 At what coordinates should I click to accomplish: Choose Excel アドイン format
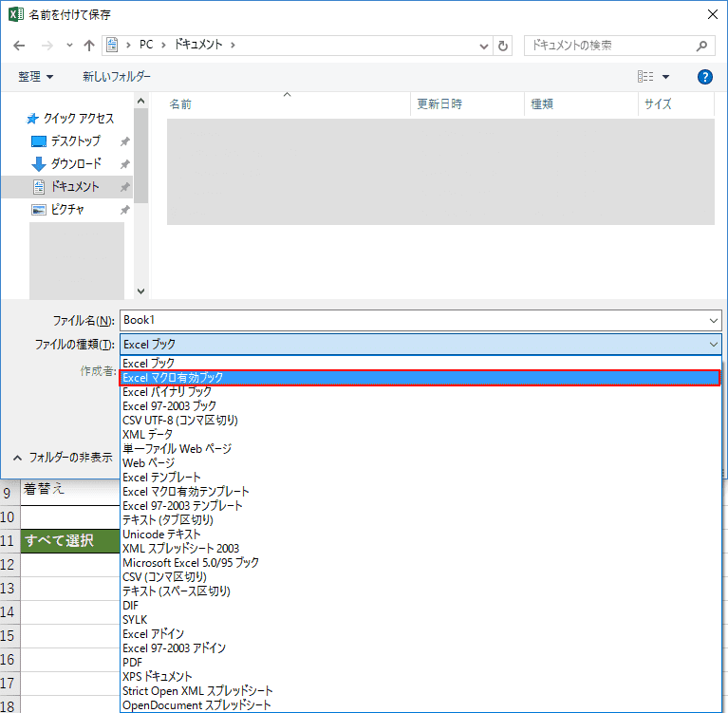pos(420,634)
